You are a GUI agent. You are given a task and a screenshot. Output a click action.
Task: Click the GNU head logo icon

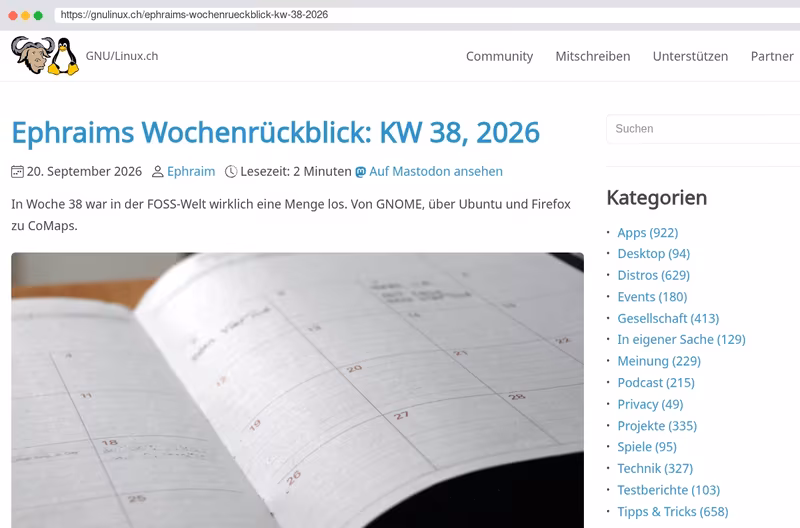click(x=33, y=55)
